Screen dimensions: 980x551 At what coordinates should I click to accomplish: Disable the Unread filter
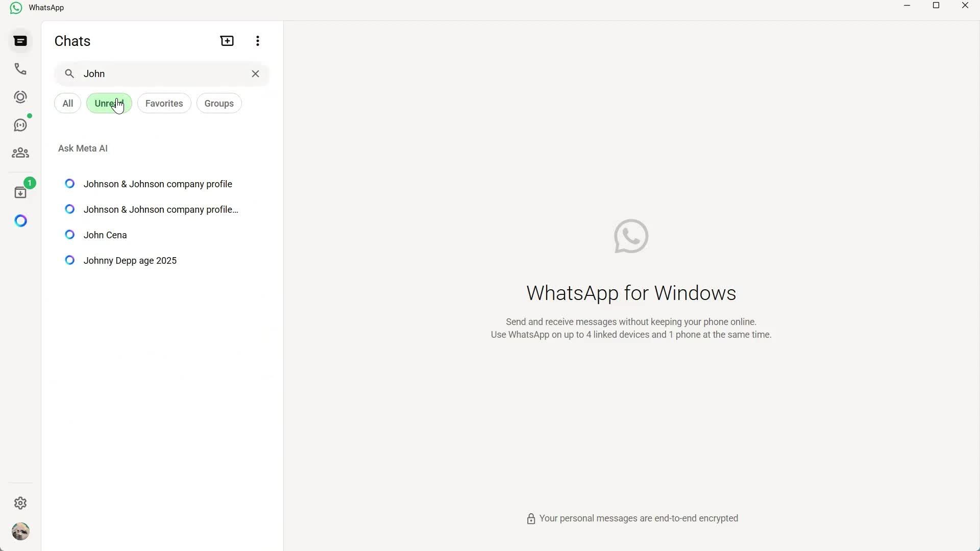tap(108, 103)
